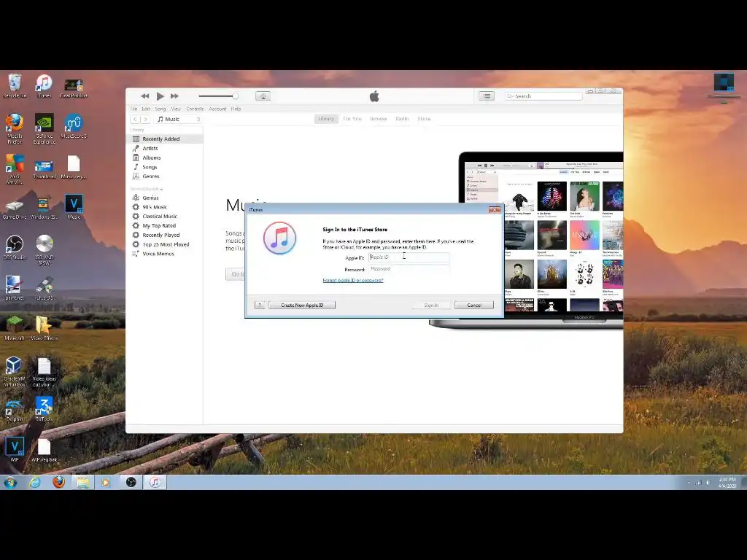The height and width of the screenshot is (560, 747).
Task: Open the Genius playlist
Action: point(166,198)
